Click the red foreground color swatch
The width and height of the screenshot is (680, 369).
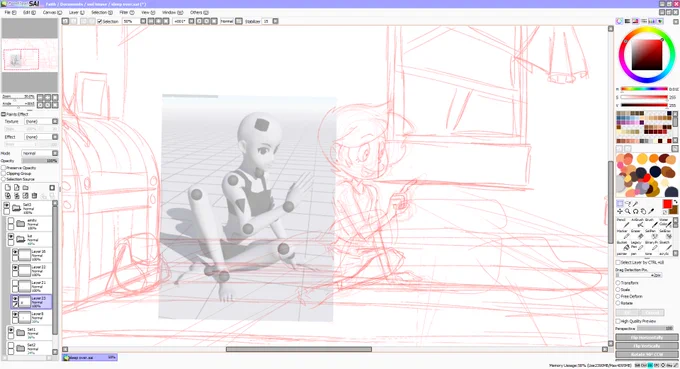(x=667, y=204)
